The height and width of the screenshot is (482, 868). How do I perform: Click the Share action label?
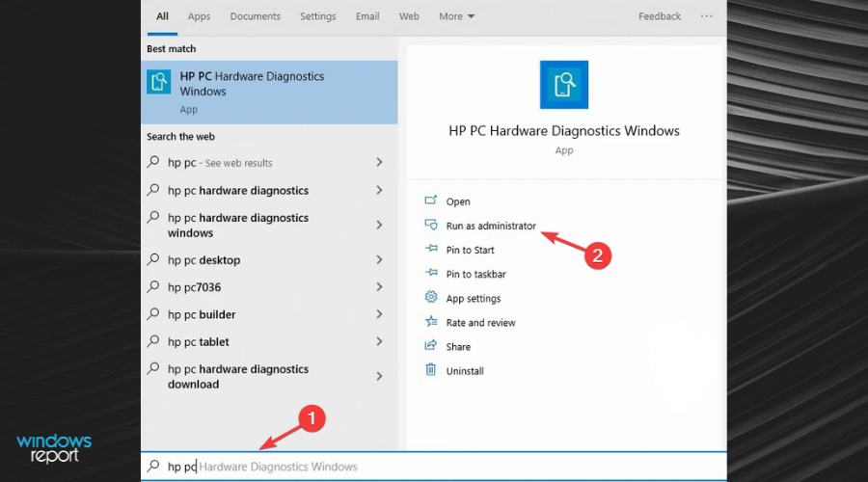click(458, 347)
